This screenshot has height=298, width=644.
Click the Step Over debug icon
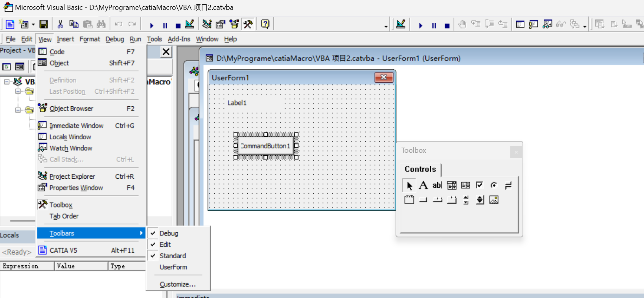tap(489, 24)
